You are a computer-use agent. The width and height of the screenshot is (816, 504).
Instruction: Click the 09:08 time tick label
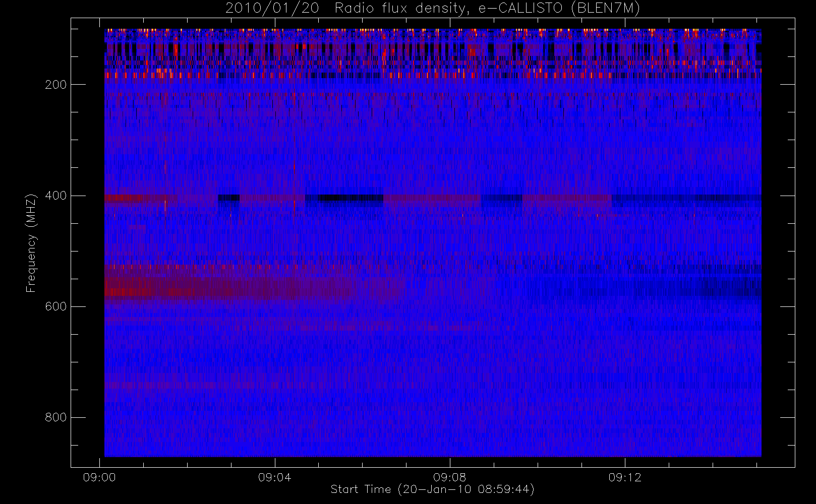coord(450,477)
